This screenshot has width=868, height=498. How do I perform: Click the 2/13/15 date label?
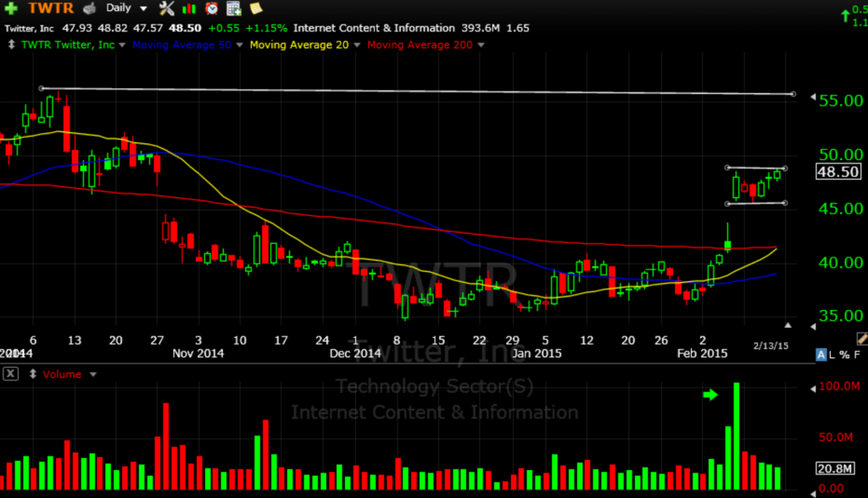click(771, 346)
